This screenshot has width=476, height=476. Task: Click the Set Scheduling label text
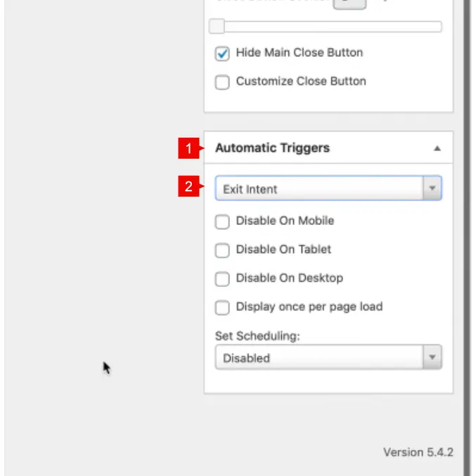pyautogui.click(x=257, y=336)
